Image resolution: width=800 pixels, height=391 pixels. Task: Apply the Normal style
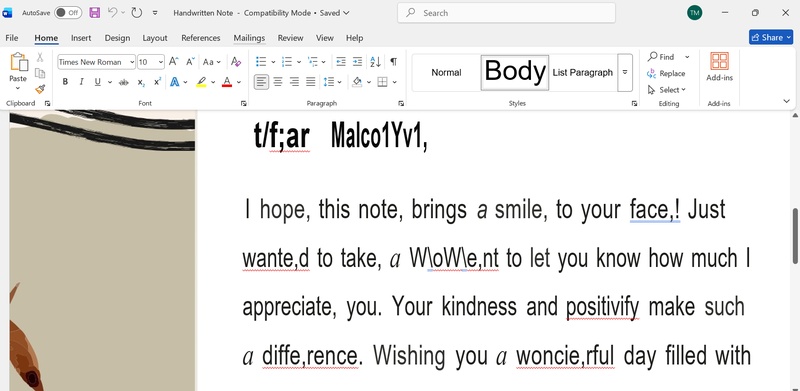click(x=446, y=72)
